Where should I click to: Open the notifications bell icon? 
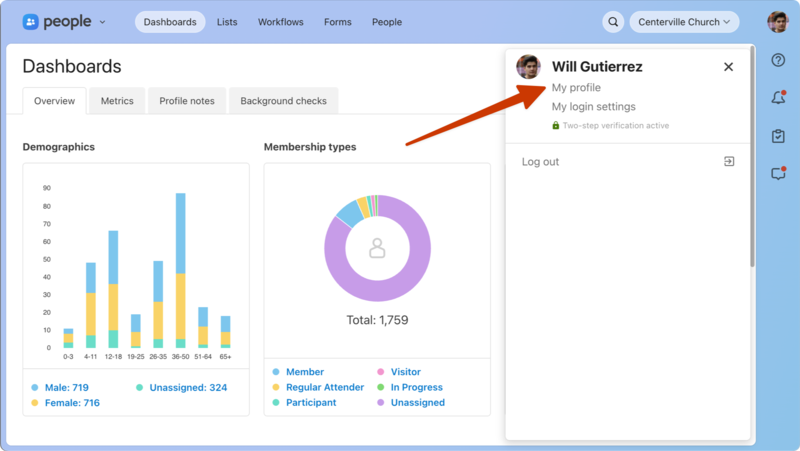(778, 98)
